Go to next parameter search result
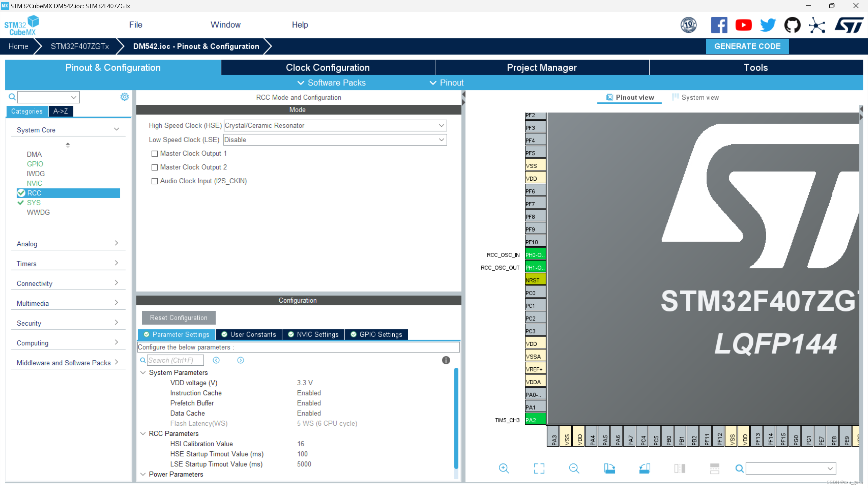 (x=240, y=360)
